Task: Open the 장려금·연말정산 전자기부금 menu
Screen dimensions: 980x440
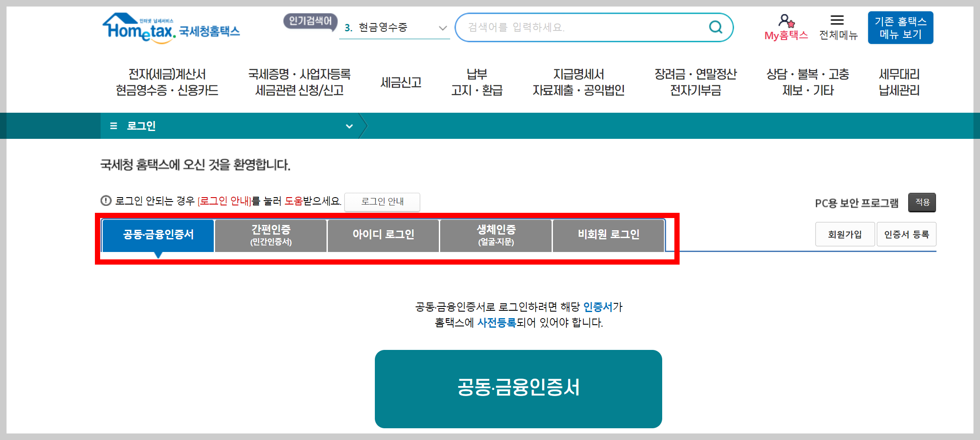Action: (x=695, y=82)
